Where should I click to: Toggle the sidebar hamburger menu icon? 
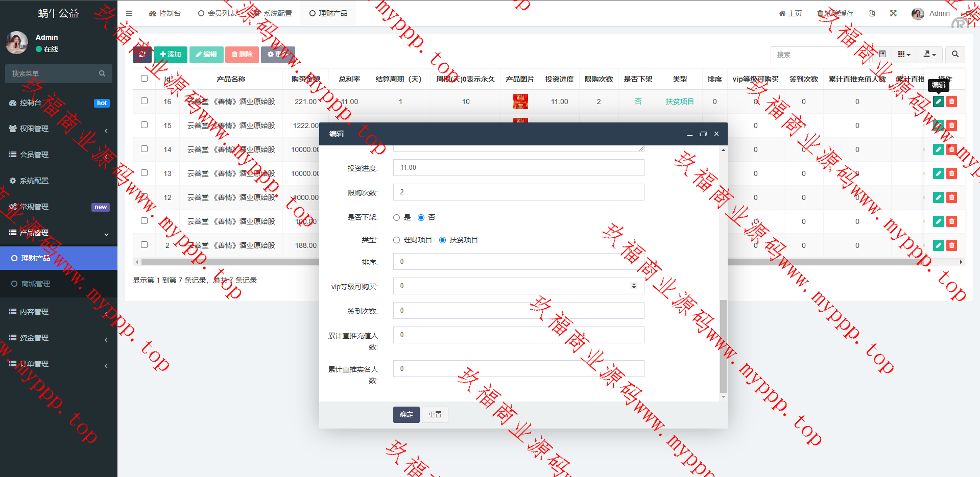coord(129,13)
